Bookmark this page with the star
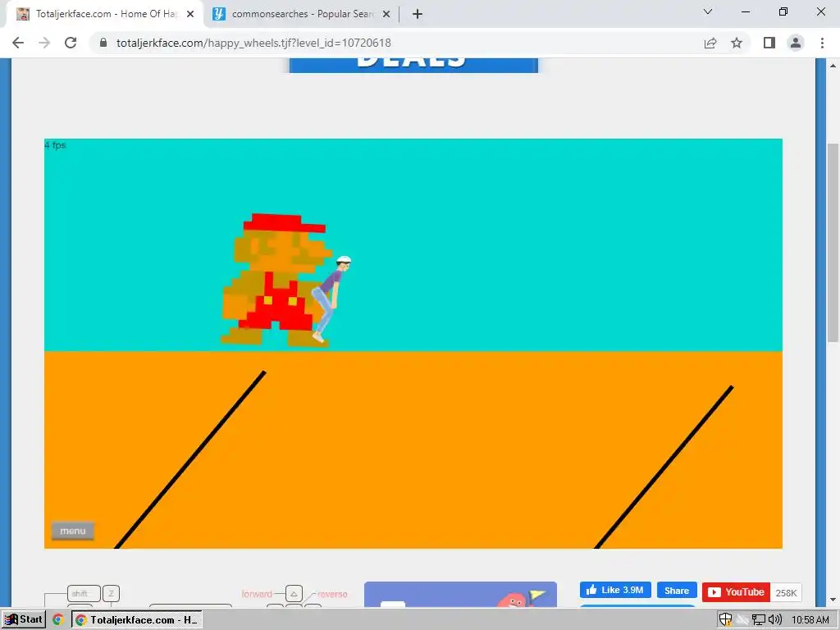This screenshot has height=630, width=840. pyautogui.click(x=737, y=43)
